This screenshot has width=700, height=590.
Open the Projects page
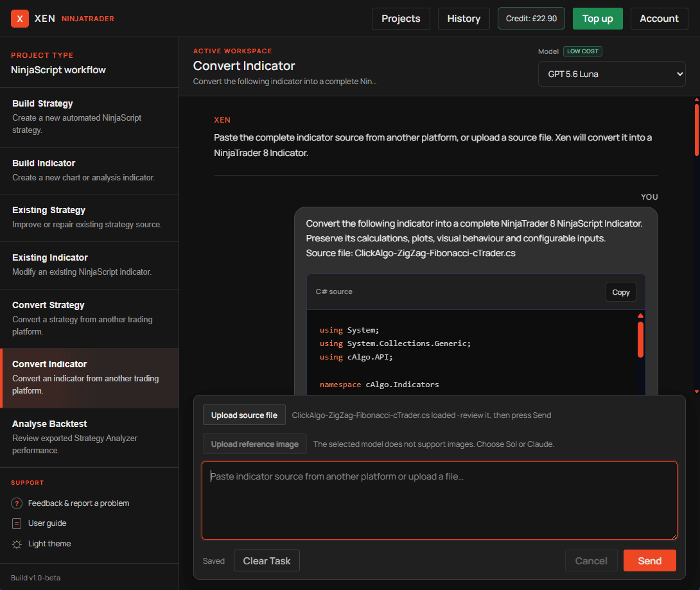[401, 19]
